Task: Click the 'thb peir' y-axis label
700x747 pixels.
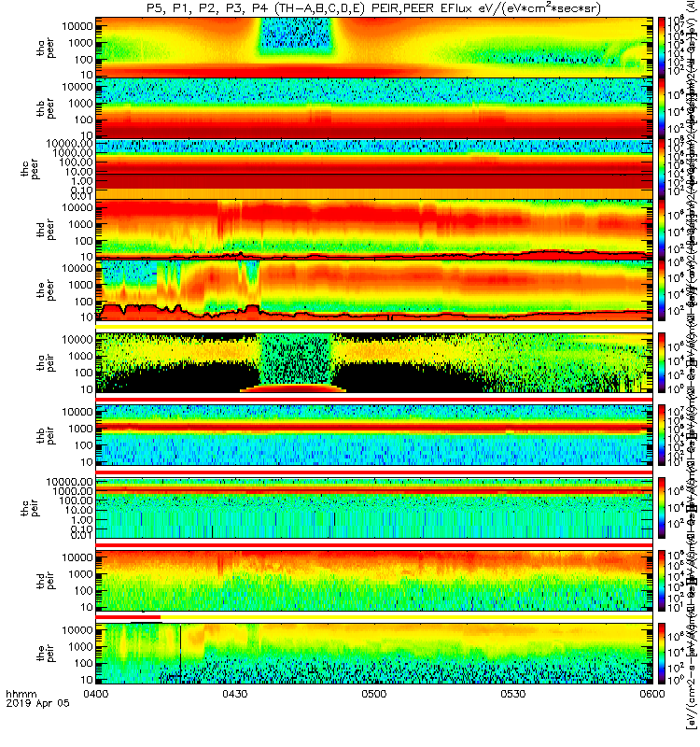Action: tap(46, 435)
